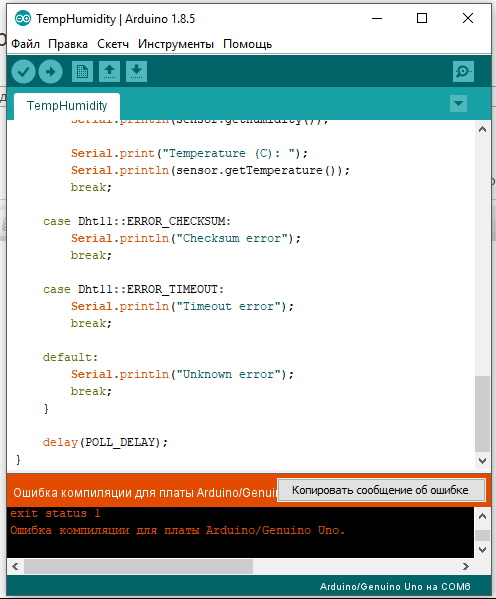Open the Файл menu

tap(25, 44)
